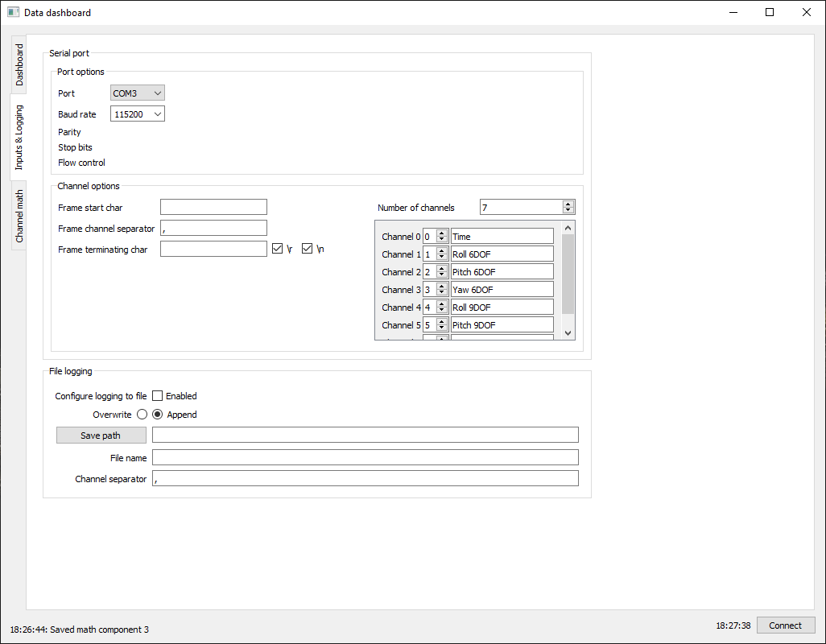Click the Channel 1 Roll 6DOF name field
This screenshot has width=826, height=644.
[502, 254]
